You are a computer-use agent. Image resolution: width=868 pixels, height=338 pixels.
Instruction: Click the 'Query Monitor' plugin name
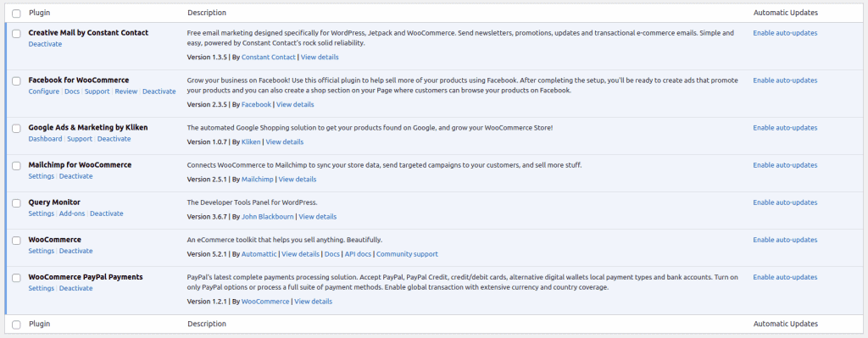[54, 202]
